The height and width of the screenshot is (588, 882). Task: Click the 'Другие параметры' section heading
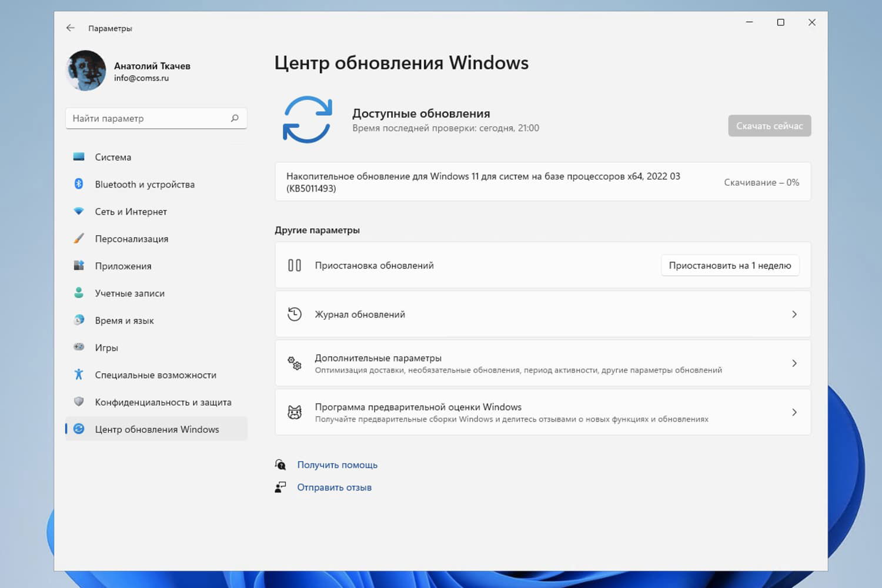pyautogui.click(x=317, y=230)
